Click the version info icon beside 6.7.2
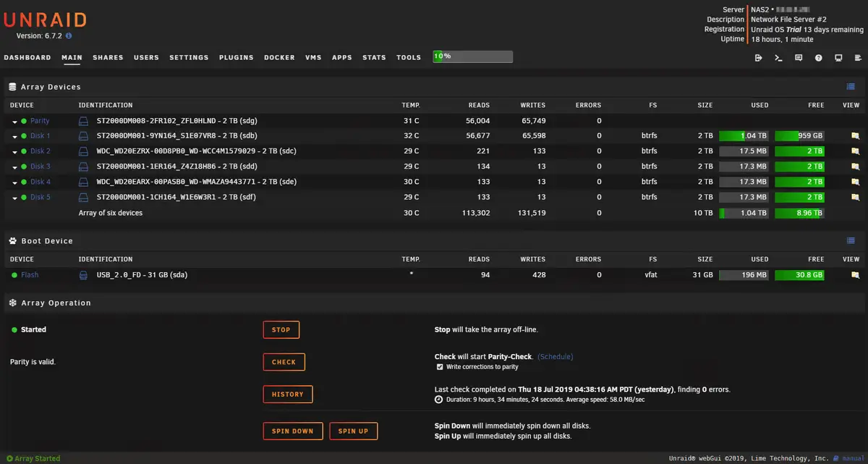868x464 pixels. pyautogui.click(x=69, y=35)
